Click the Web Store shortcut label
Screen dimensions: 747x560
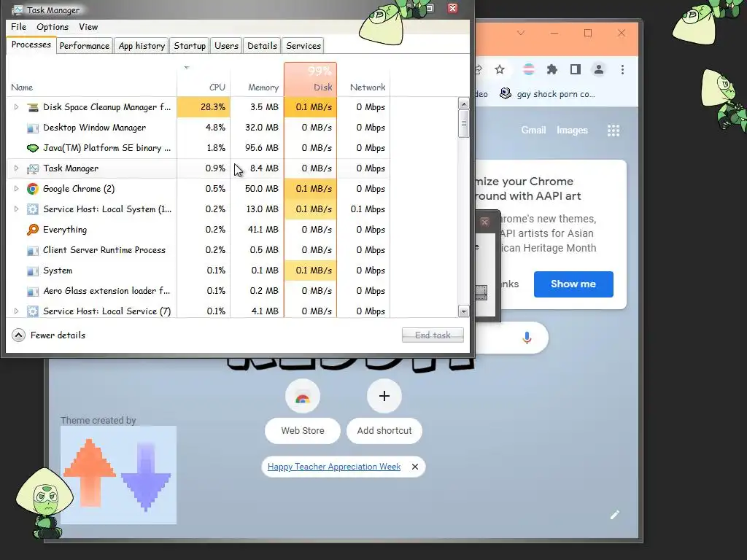[303, 431]
